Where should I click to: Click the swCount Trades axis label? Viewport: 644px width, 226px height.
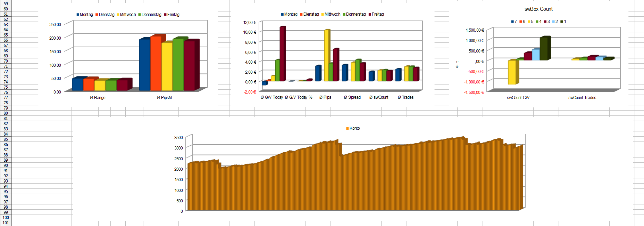click(x=582, y=98)
